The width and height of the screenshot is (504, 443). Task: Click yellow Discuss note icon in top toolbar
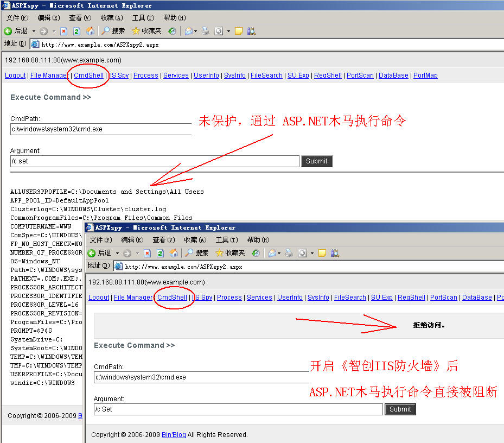tap(239, 31)
